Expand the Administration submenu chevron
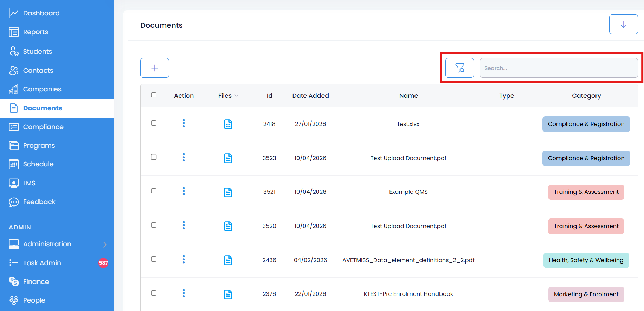 pyautogui.click(x=105, y=244)
